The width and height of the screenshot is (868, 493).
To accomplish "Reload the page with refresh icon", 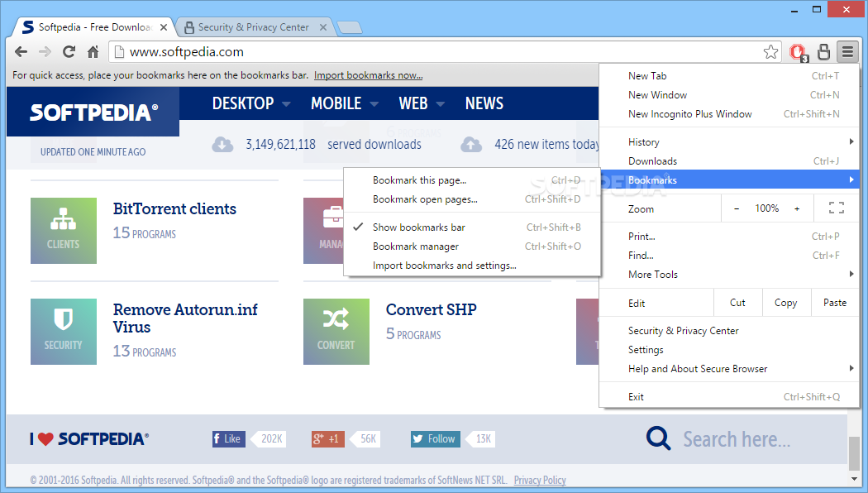I will 69,52.
